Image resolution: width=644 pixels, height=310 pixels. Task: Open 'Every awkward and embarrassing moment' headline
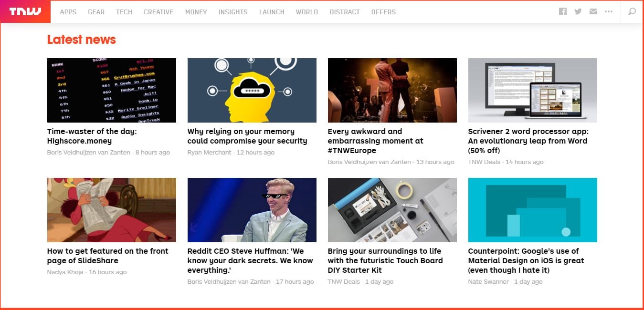pos(376,141)
